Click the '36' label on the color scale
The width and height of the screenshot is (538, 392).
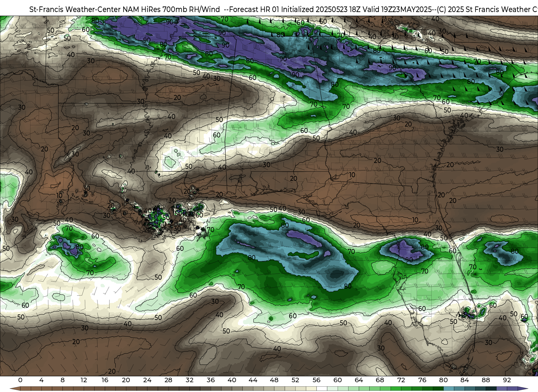[211, 380]
